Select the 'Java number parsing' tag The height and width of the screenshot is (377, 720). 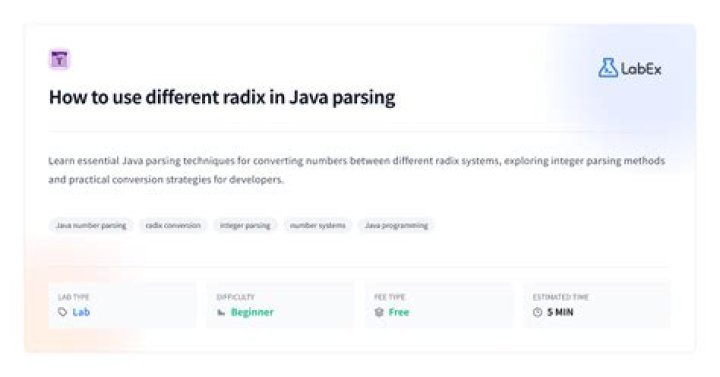pyautogui.click(x=91, y=225)
